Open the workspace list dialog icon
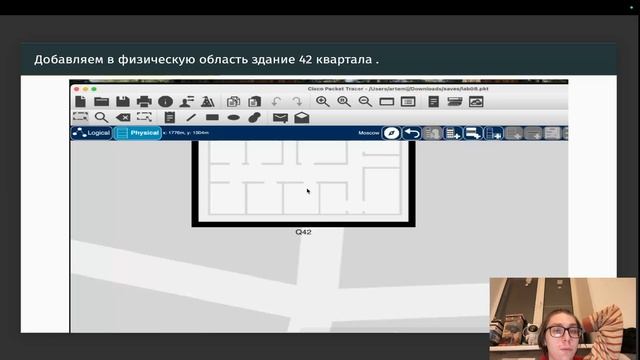 pyautogui.click(x=408, y=101)
